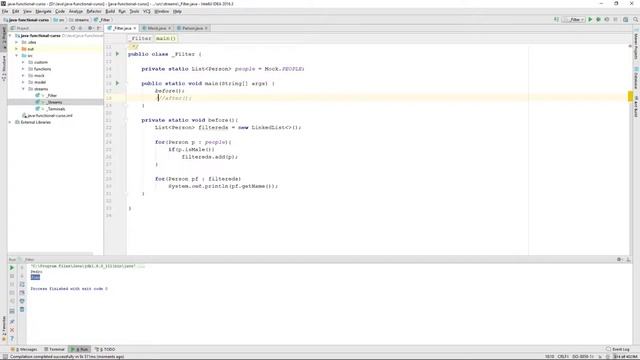
Task: Run the _Filter configuration from the top toolbar
Action: (590, 20)
